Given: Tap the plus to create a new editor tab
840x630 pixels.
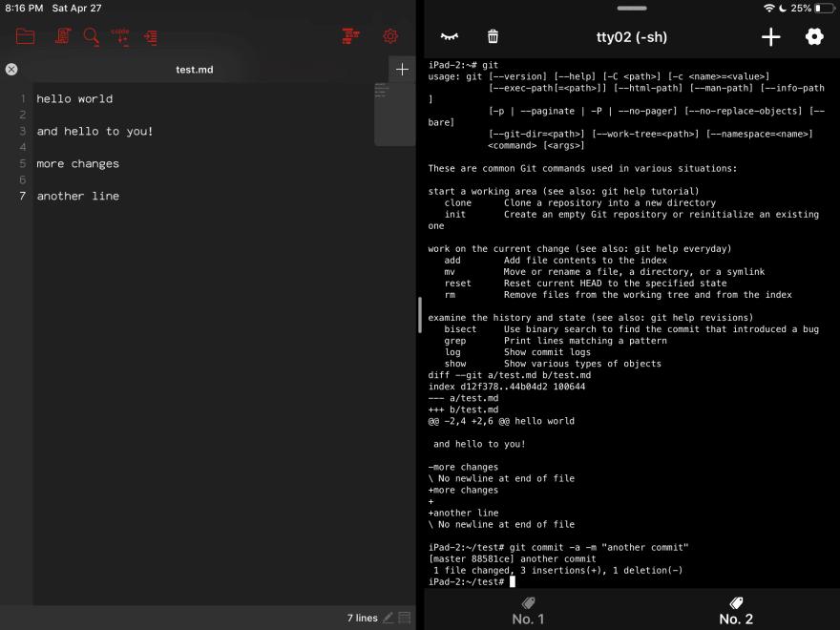Looking at the screenshot, I should tap(402, 69).
